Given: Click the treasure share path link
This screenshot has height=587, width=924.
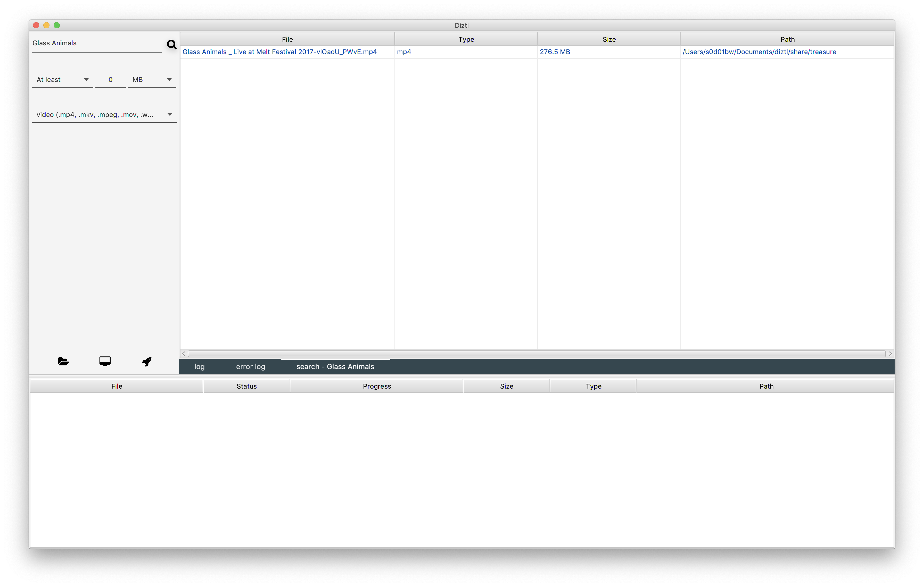Looking at the screenshot, I should click(x=759, y=52).
